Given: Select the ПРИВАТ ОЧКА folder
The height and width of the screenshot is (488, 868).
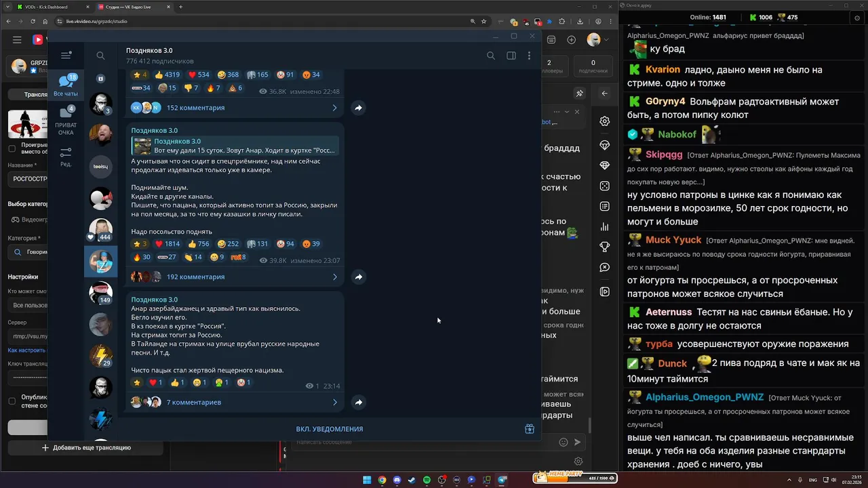Looking at the screenshot, I should point(66,120).
